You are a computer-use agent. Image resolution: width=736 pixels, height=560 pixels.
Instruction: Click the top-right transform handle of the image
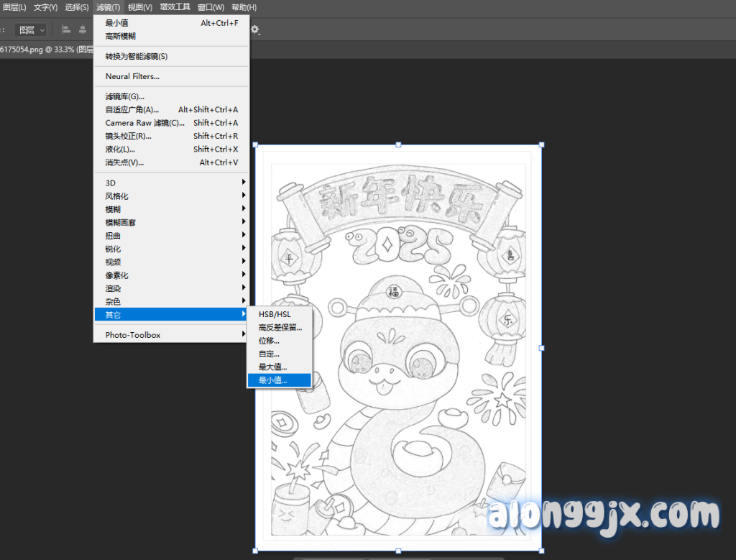click(x=541, y=144)
